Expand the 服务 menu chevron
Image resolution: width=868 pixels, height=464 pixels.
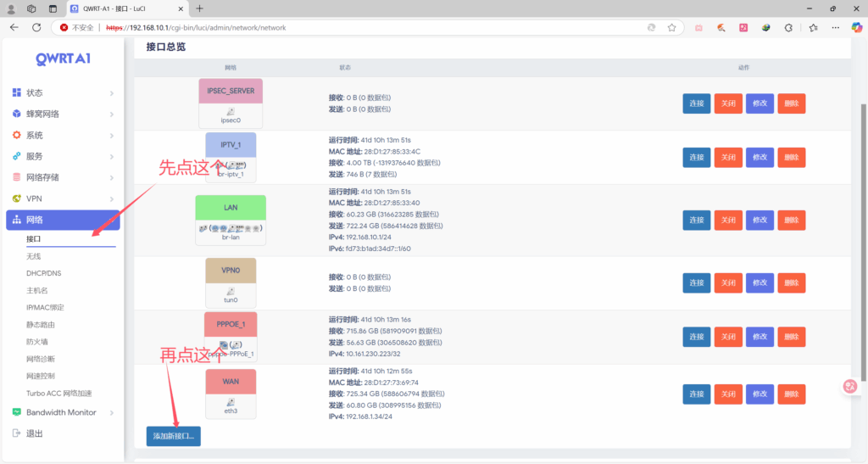point(112,157)
